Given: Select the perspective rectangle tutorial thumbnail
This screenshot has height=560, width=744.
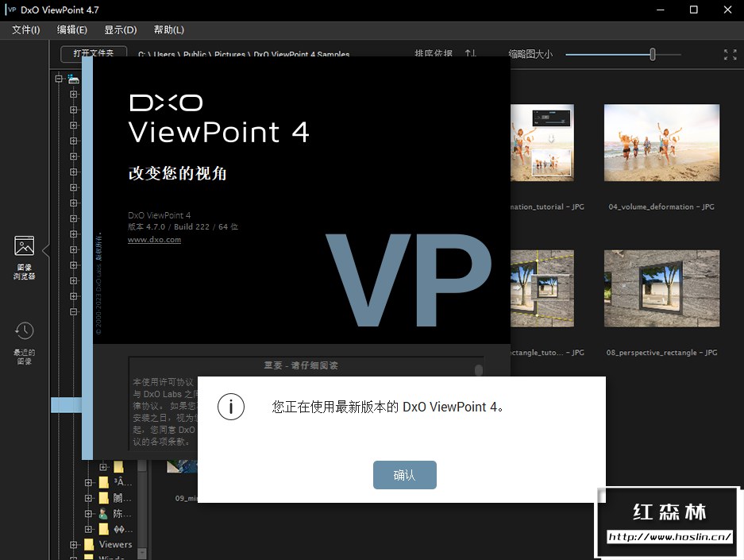Looking at the screenshot, I should (542, 288).
